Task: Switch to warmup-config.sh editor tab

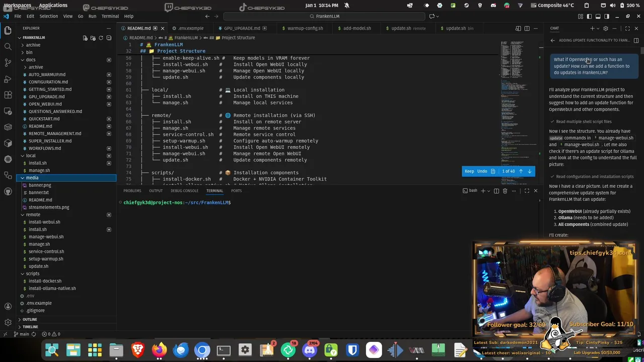Action: 305,28
